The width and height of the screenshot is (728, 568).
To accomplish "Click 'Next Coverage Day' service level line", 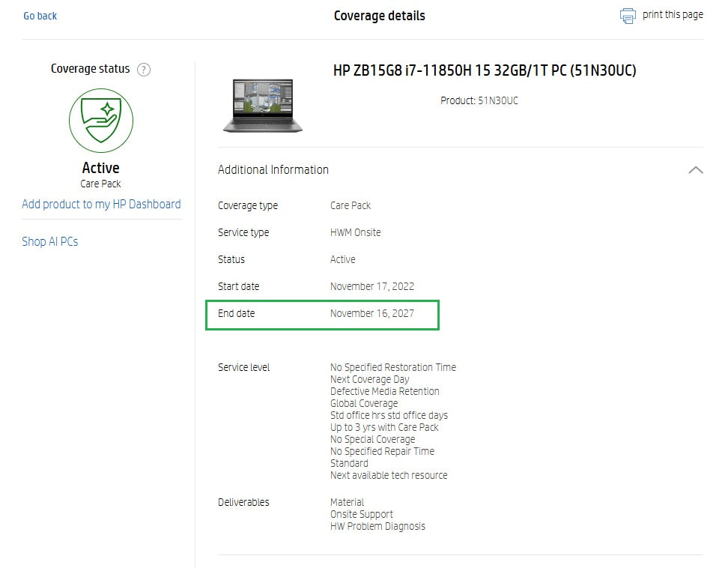I will click(369, 379).
